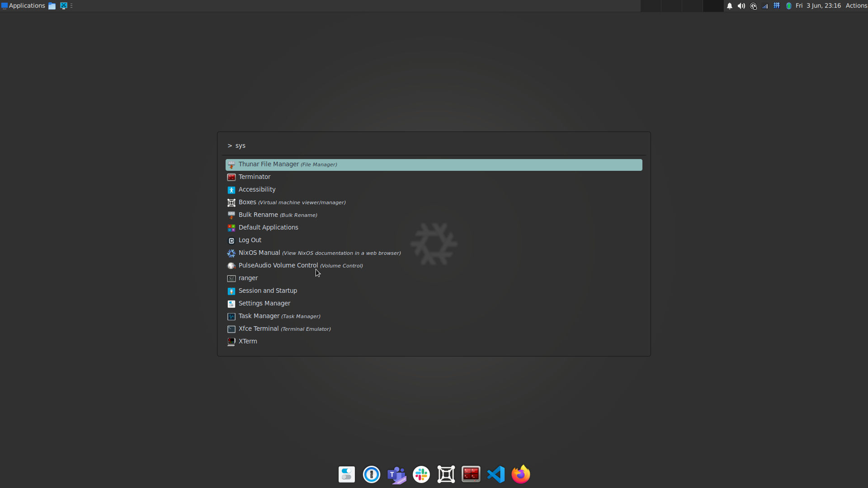Open the settings toggle dock icon
This screenshot has width=868, height=488.
[347, 474]
